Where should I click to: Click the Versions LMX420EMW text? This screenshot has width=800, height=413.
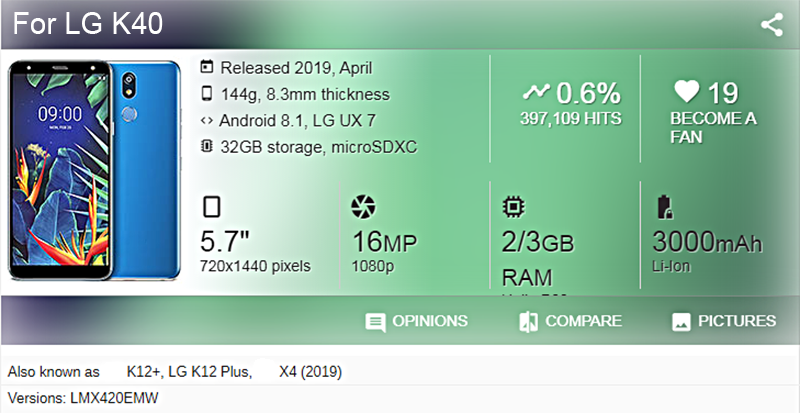[x=83, y=398]
